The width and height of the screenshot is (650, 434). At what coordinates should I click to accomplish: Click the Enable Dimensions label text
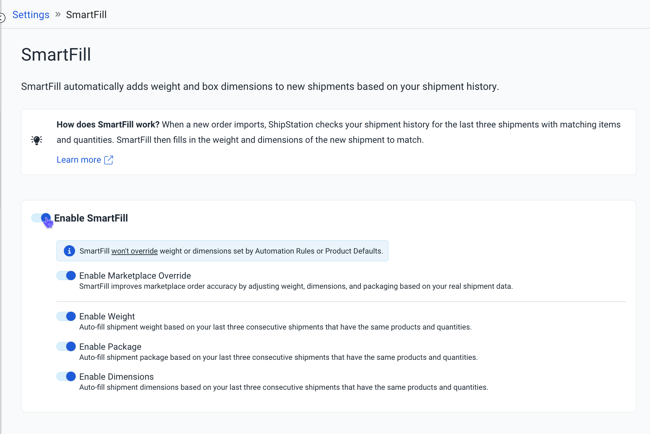pyautogui.click(x=116, y=377)
